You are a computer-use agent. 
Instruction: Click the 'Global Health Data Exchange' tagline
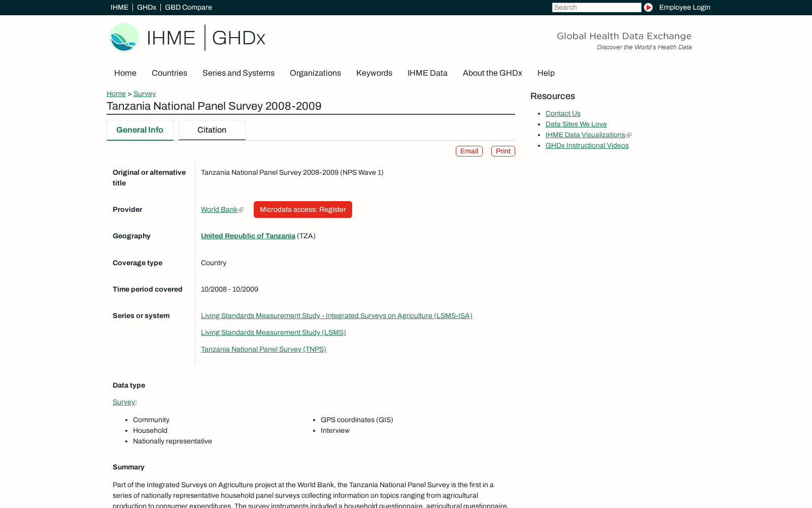(624, 36)
